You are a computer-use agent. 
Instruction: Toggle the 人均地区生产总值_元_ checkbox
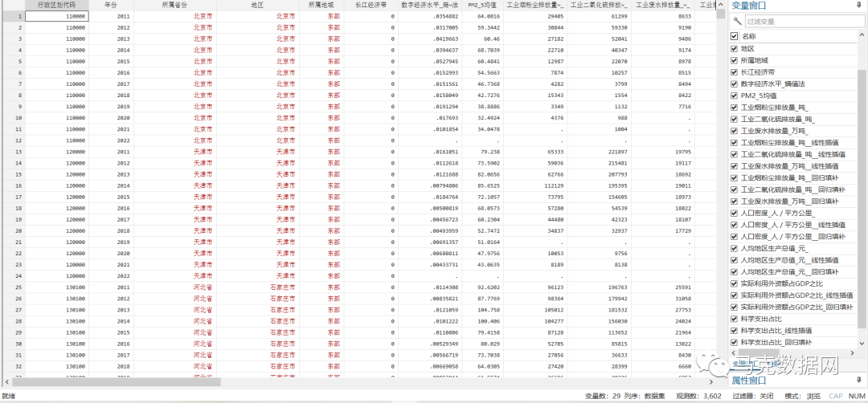(x=735, y=249)
